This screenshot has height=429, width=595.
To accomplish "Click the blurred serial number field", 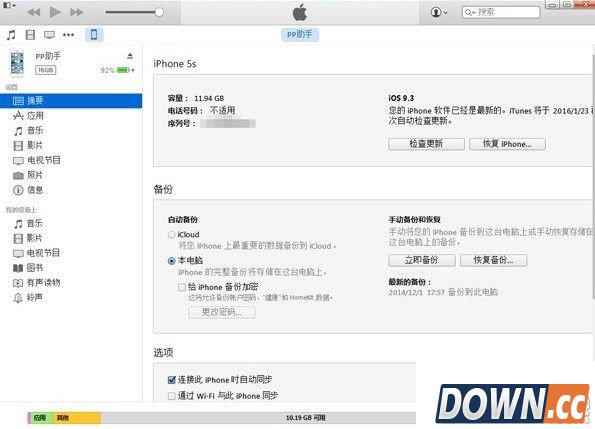I will coord(228,124).
